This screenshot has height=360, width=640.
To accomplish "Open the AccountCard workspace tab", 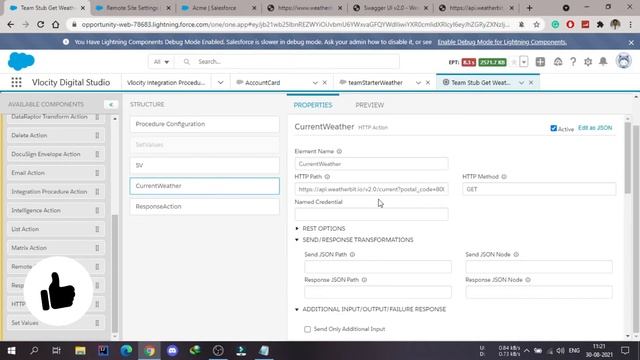I will 262,83.
